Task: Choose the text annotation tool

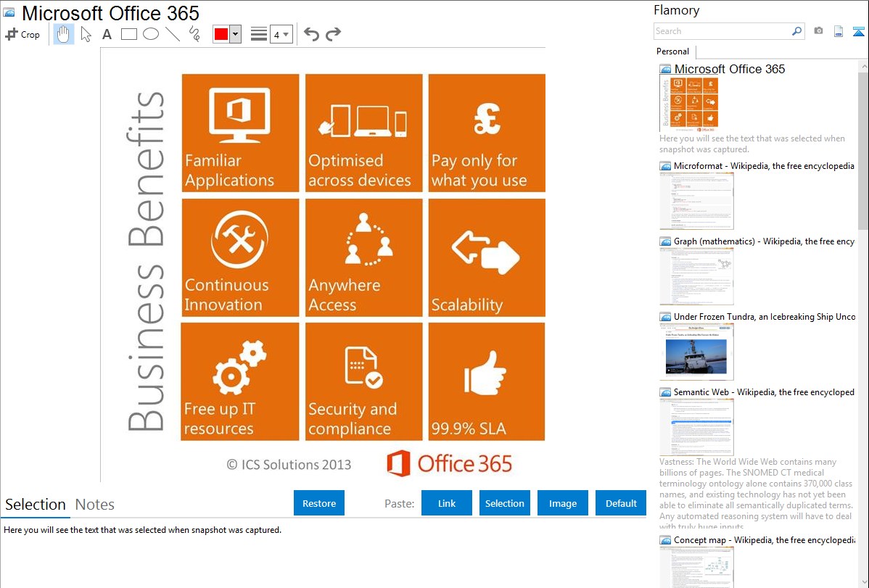Action: coord(107,34)
